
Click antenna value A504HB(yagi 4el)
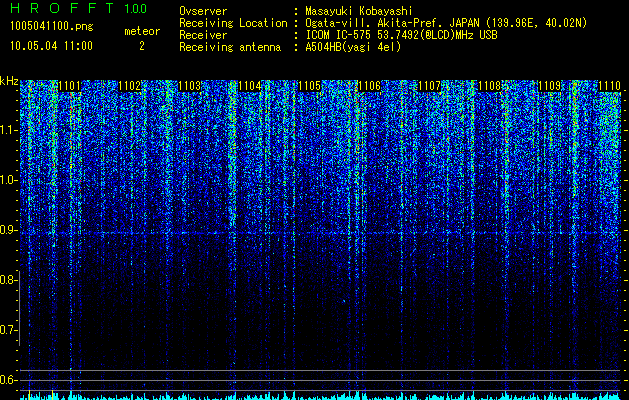pos(353,47)
